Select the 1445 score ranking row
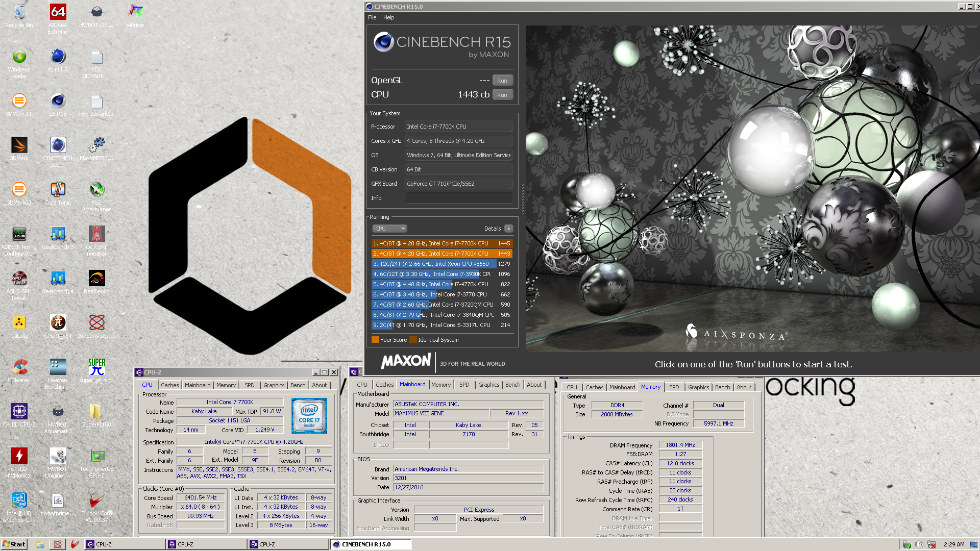This screenshot has height=551, width=980. [x=442, y=243]
